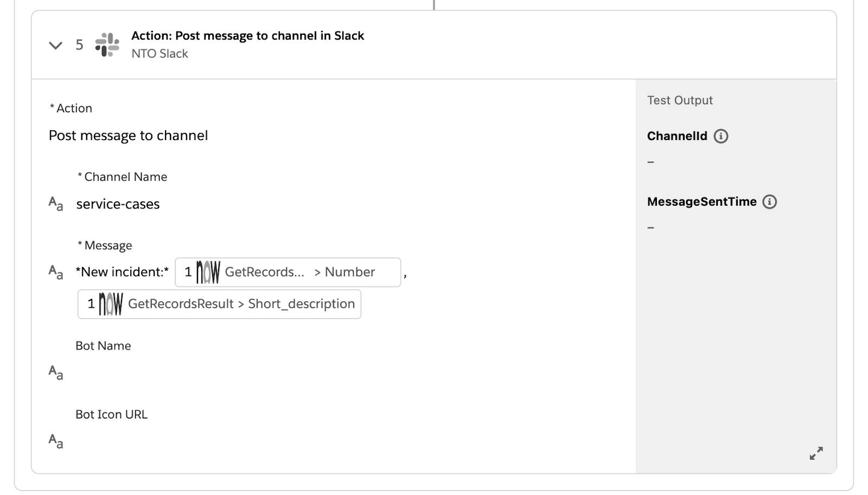868x495 pixels.
Task: Click the step title Post message to channel in Slack
Action: coord(247,36)
